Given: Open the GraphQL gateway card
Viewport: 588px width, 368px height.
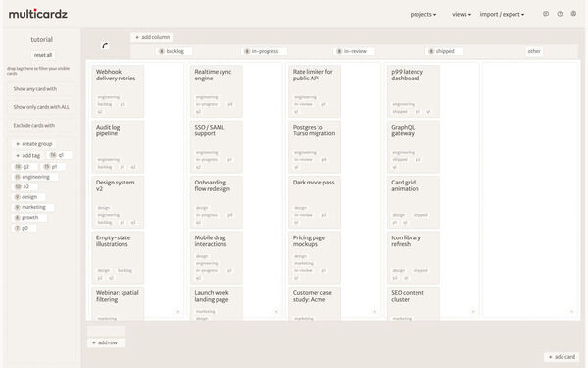Looking at the screenshot, I should point(414,147).
